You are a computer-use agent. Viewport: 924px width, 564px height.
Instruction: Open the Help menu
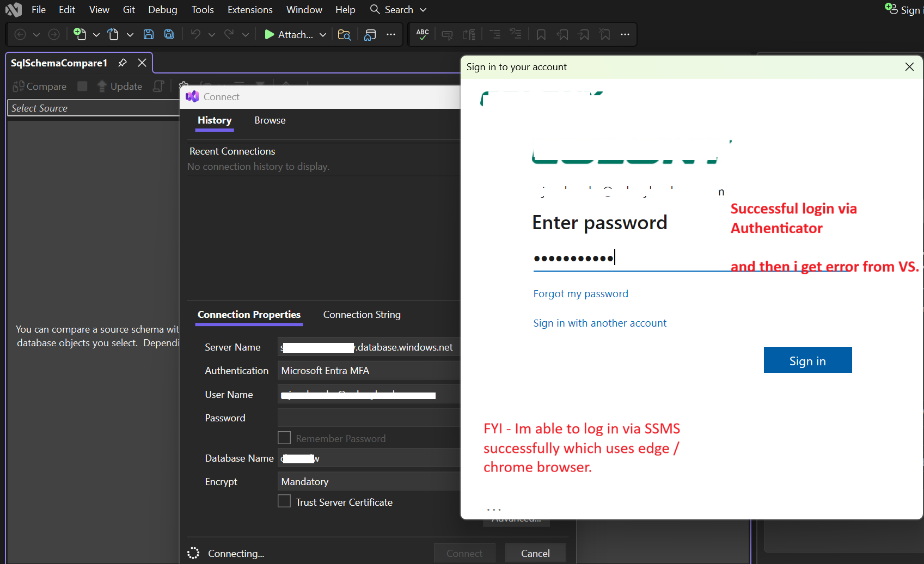pos(345,9)
